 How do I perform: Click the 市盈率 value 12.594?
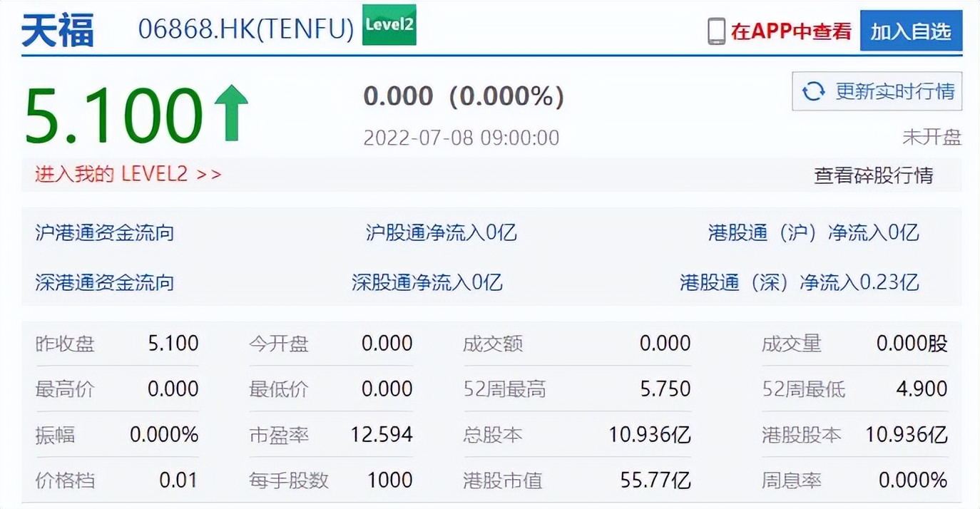[382, 434]
